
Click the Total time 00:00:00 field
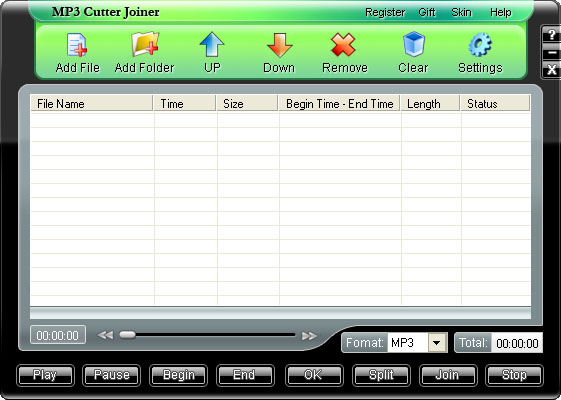[517, 343]
